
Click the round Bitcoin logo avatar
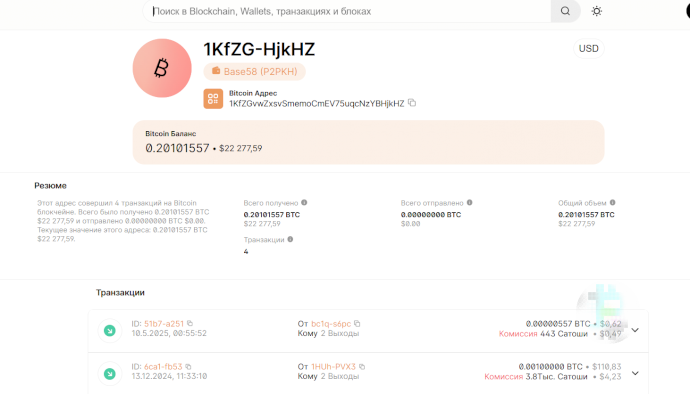(162, 68)
